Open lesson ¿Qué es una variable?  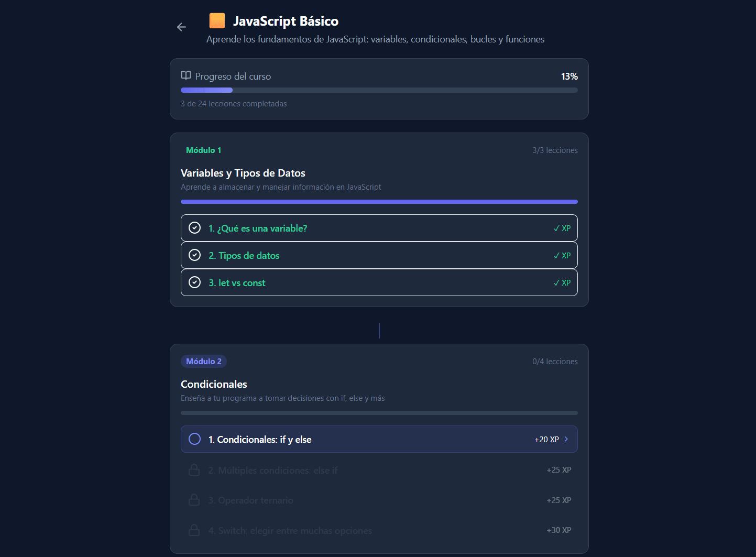point(258,228)
